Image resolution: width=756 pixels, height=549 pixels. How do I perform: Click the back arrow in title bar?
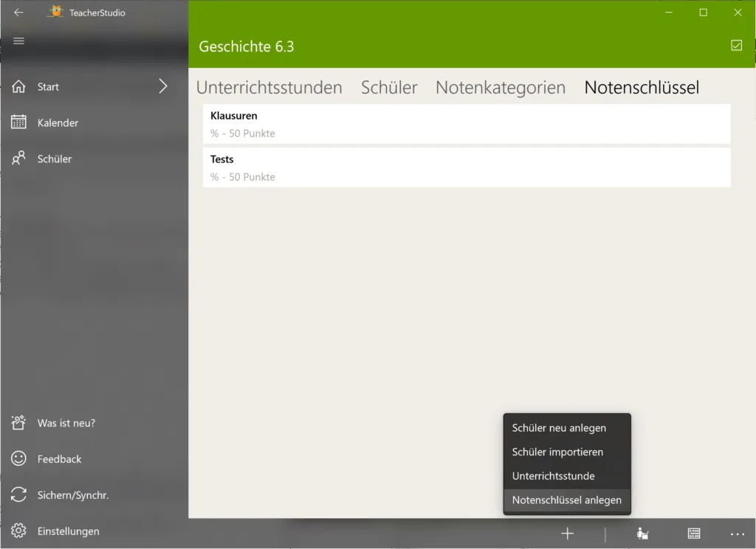click(x=18, y=13)
